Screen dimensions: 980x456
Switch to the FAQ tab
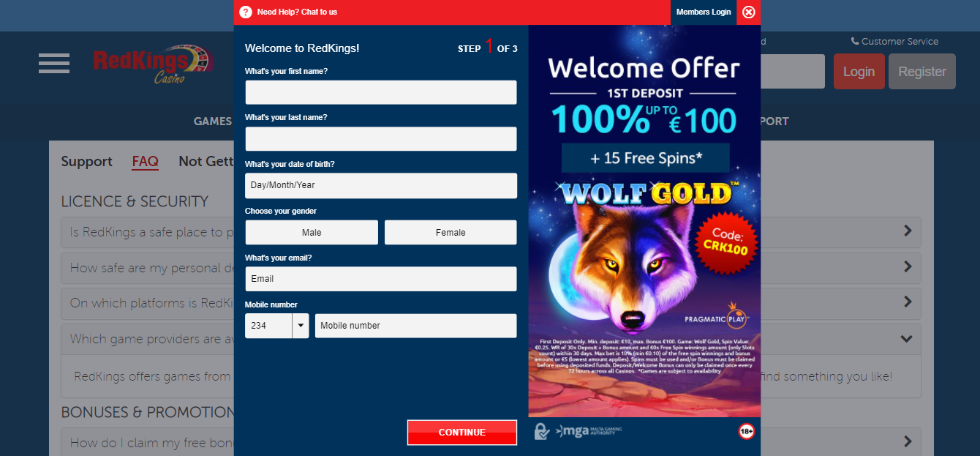pyautogui.click(x=146, y=162)
